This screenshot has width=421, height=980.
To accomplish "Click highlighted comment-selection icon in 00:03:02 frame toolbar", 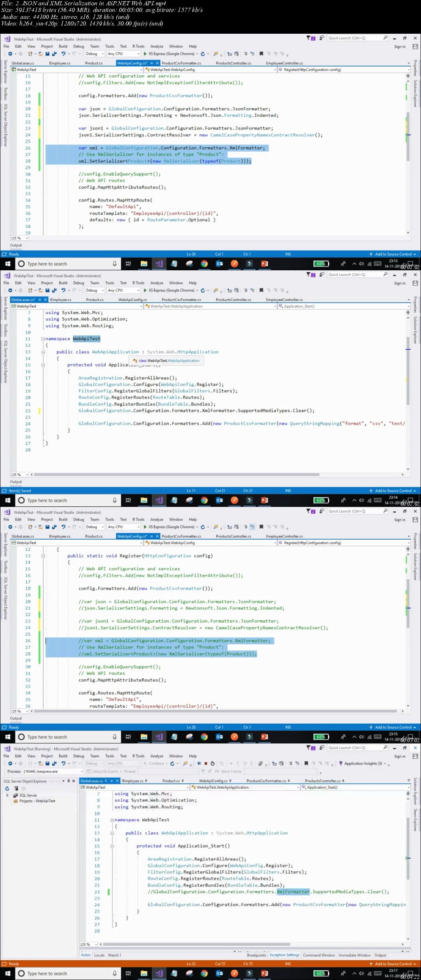I will point(252,527).
